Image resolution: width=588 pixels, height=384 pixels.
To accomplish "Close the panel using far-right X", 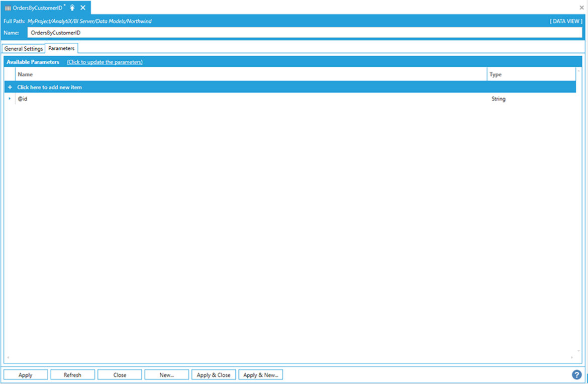I will point(581,8).
